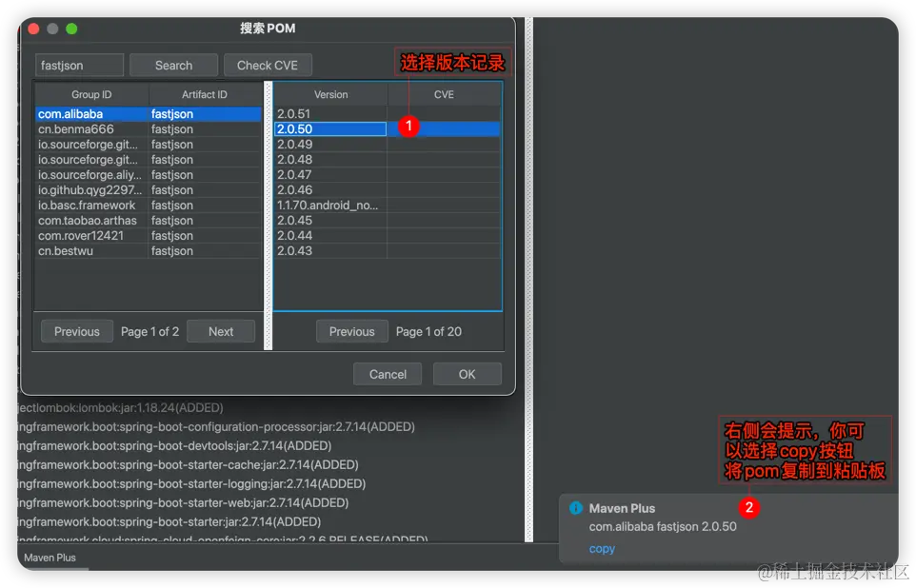Click the spring-boot-starter-logging log line
The height and width of the screenshot is (588, 916).
(x=191, y=483)
